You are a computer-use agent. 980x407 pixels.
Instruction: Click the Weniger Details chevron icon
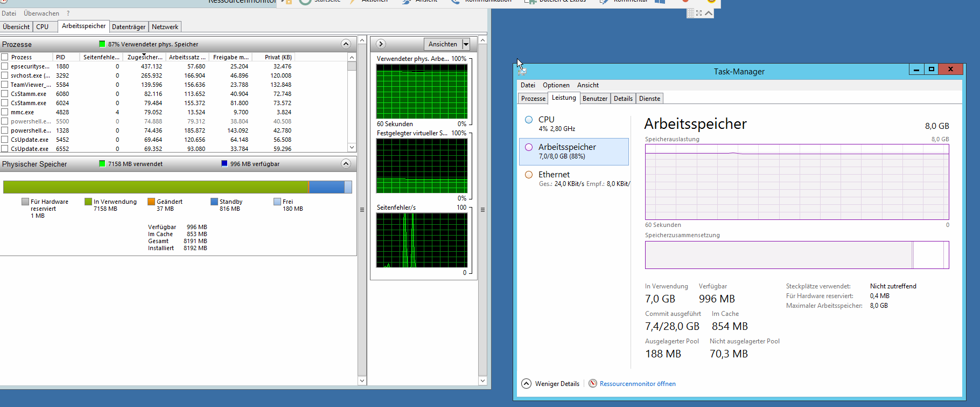pos(526,383)
